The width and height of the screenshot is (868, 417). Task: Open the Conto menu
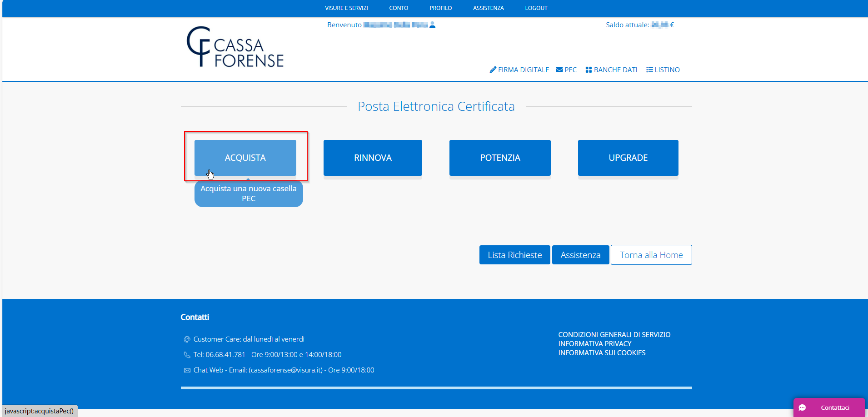[x=399, y=8]
